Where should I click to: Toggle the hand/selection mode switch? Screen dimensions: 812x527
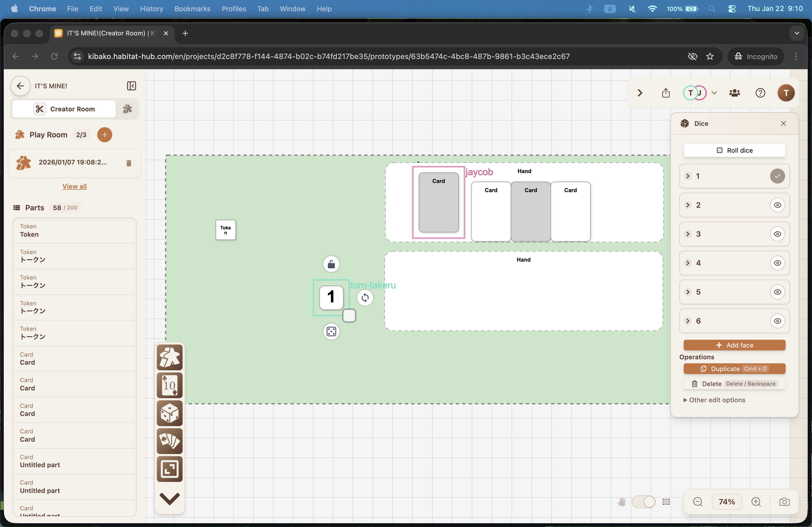point(643,502)
